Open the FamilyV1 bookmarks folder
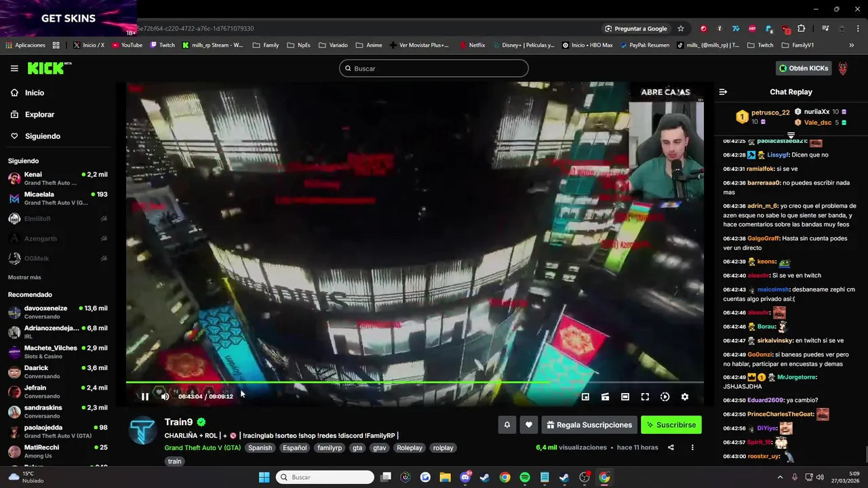Viewport: 868px width, 488px height. pyautogui.click(x=797, y=45)
